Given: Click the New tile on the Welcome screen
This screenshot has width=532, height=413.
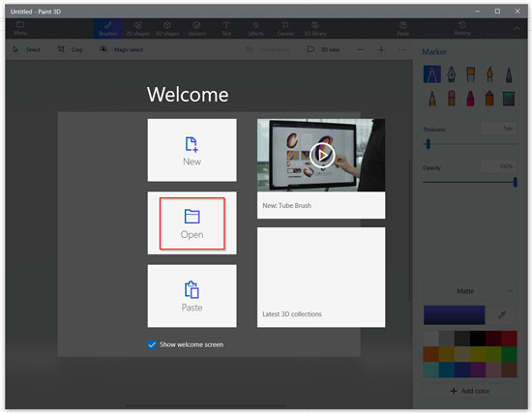Looking at the screenshot, I should [x=192, y=150].
